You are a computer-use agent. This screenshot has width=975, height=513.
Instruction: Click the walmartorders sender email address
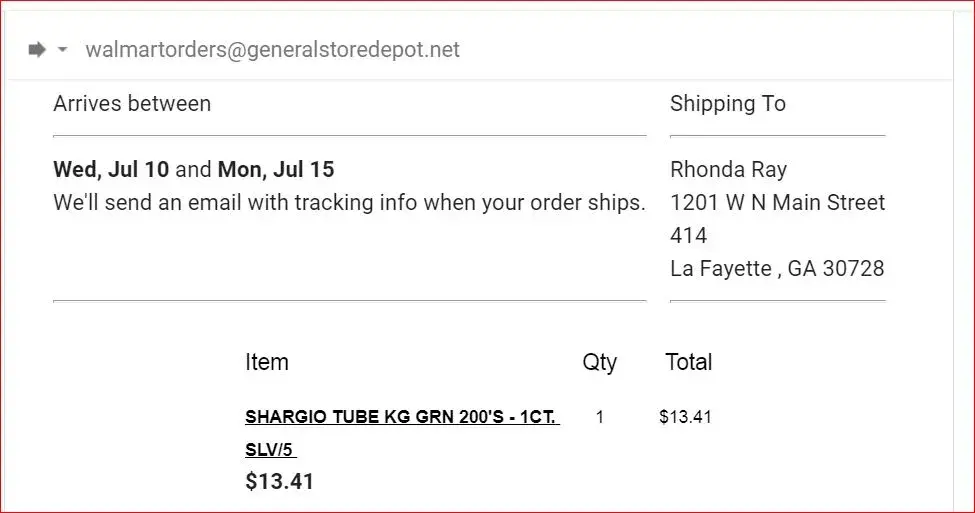tap(272, 50)
